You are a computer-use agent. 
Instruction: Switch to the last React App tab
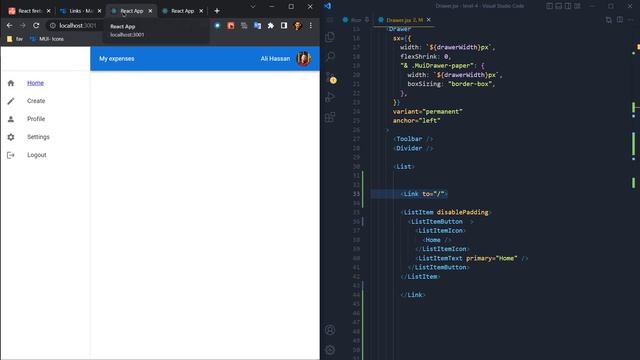181,11
